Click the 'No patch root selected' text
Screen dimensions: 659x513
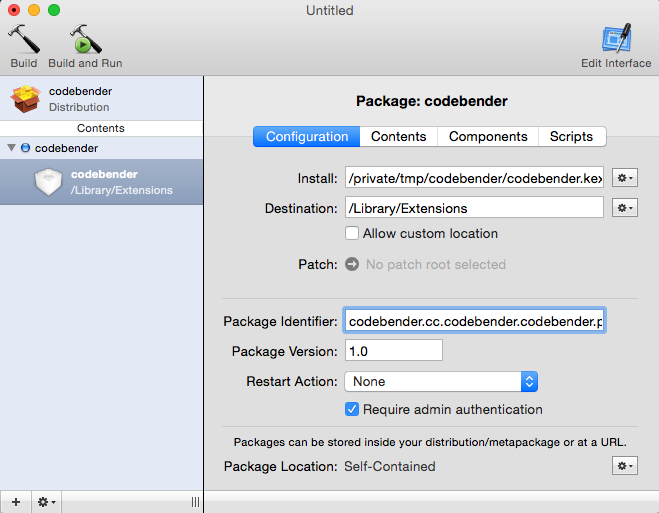[436, 264]
